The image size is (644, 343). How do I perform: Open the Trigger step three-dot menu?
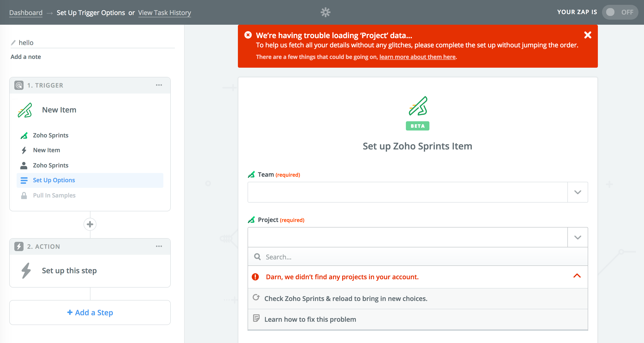159,85
